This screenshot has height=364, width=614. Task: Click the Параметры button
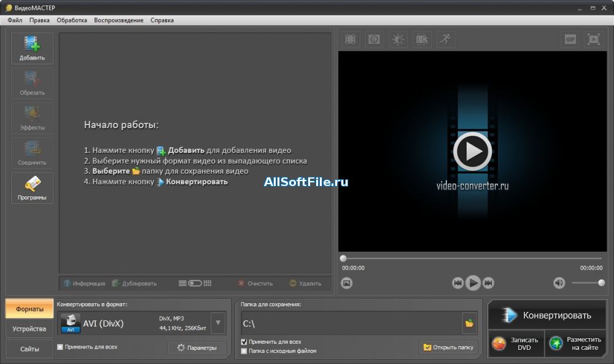point(197,347)
